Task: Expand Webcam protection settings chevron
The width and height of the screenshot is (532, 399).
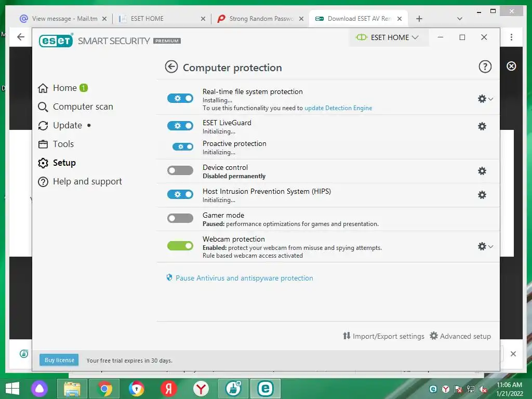Action: point(490,246)
